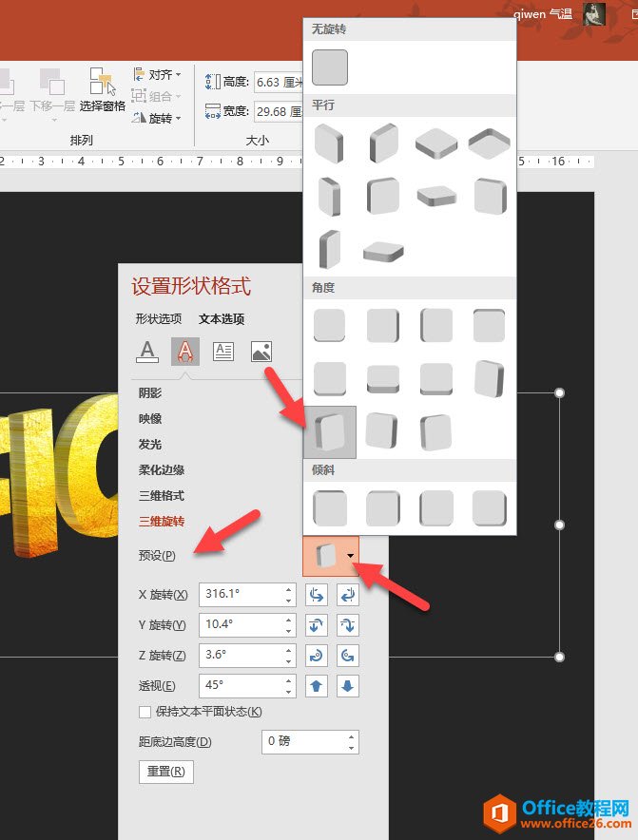Enable 保持文本平面状态 checkbox
Image resolution: width=638 pixels, height=840 pixels.
[145, 712]
